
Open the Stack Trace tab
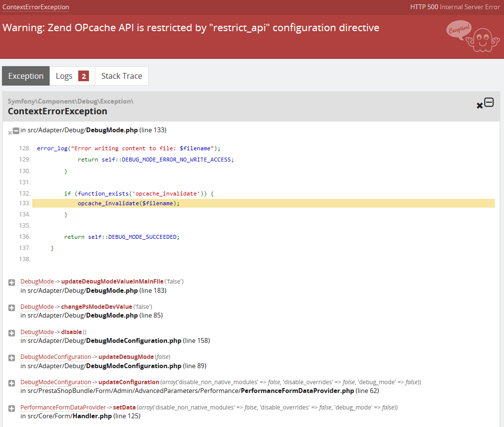point(122,76)
